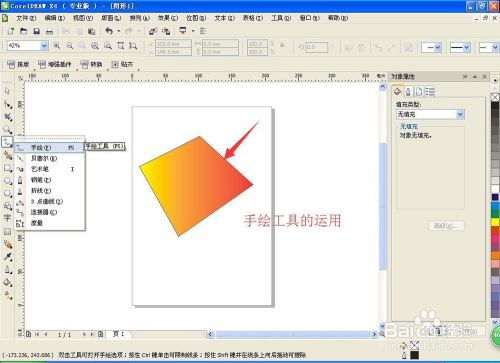Switch to the Fill tab in Object Properties
The width and height of the screenshot is (500, 363).
tap(397, 91)
